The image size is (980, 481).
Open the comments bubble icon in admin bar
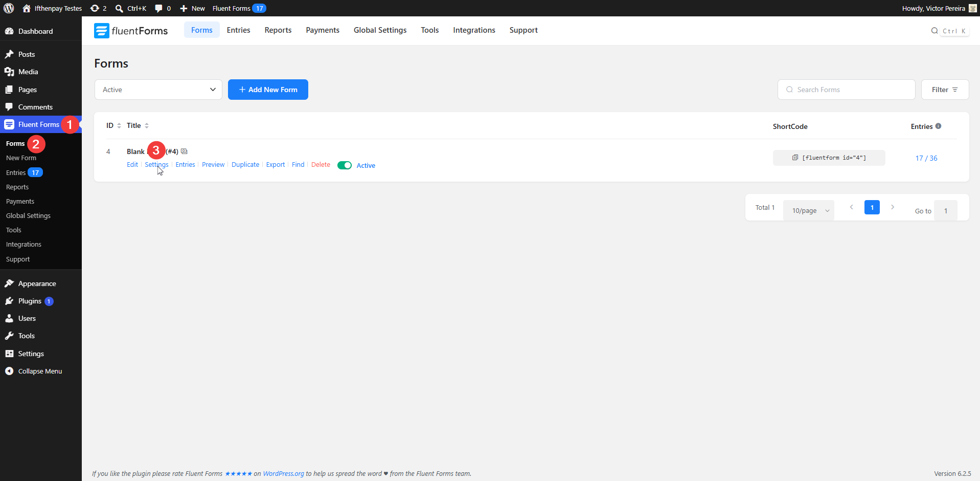158,8
